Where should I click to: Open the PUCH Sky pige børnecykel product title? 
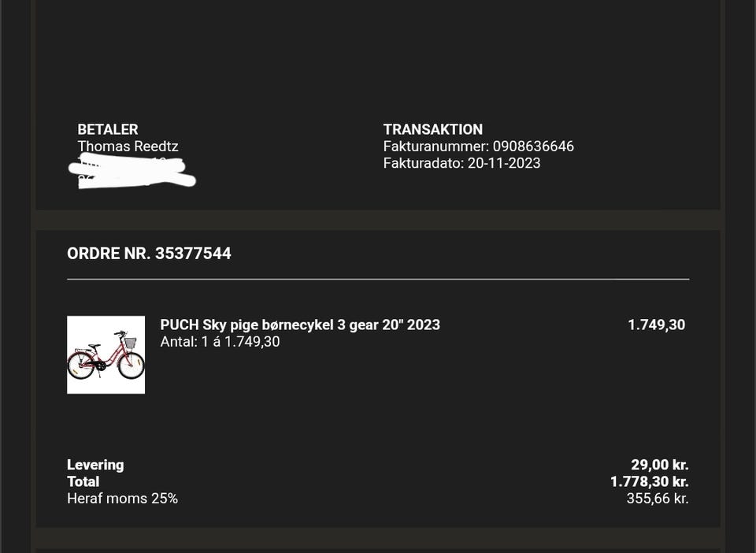[300, 325]
